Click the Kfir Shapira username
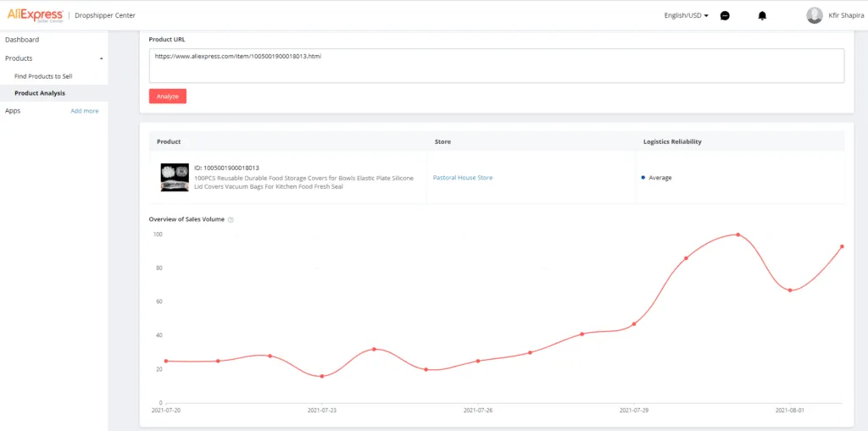The image size is (868, 431). (x=847, y=15)
